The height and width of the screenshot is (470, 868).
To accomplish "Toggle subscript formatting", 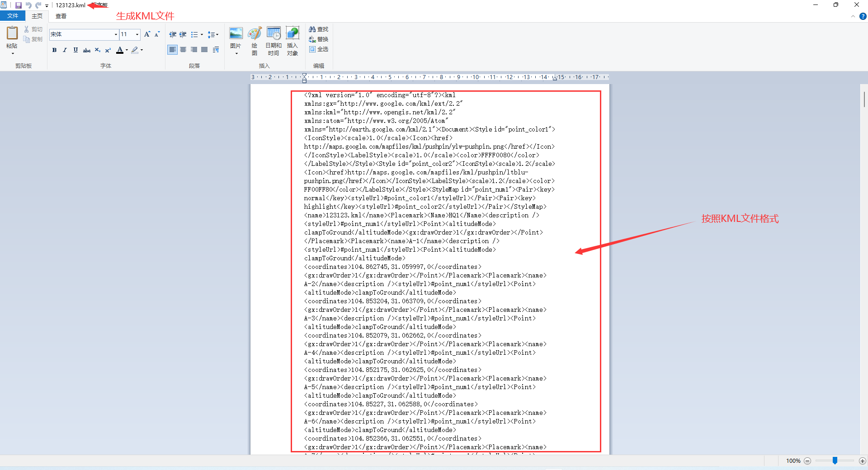I will click(98, 50).
